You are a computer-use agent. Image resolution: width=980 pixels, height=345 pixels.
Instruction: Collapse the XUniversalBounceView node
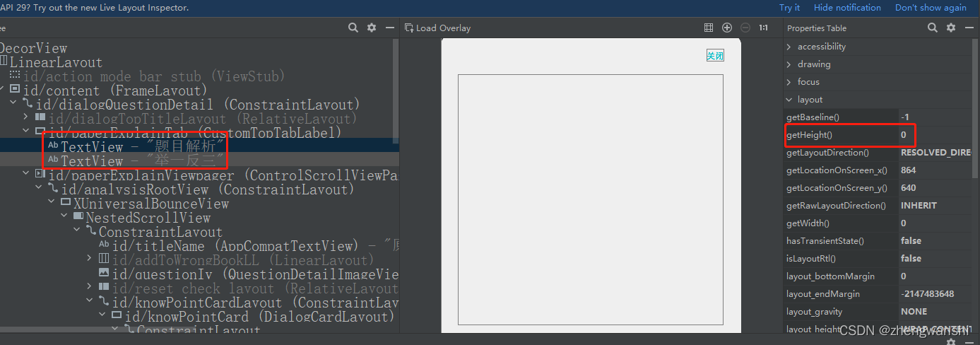52,203
